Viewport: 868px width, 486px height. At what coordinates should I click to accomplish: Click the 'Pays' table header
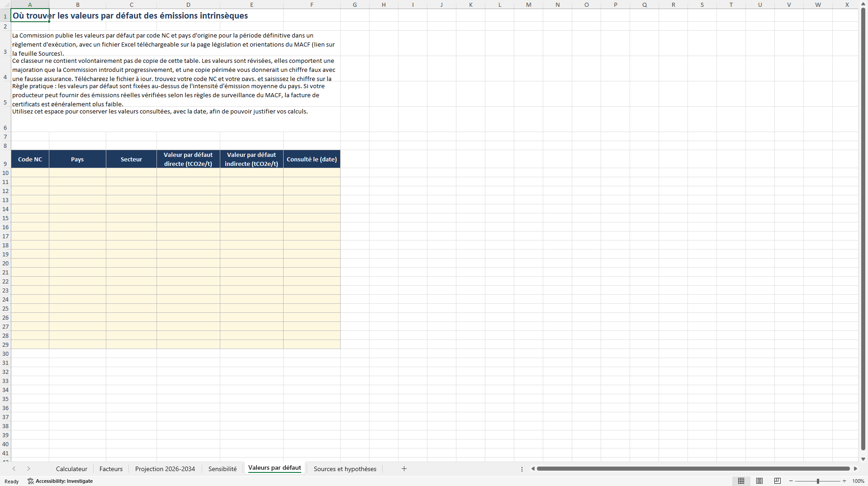pos(77,159)
